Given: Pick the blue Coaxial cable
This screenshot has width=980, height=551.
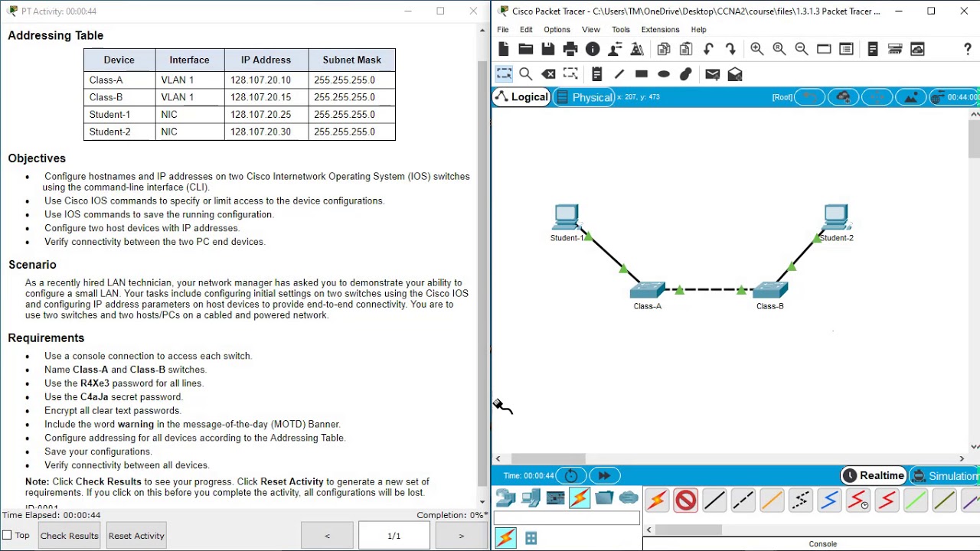Looking at the screenshot, I should coord(829,500).
